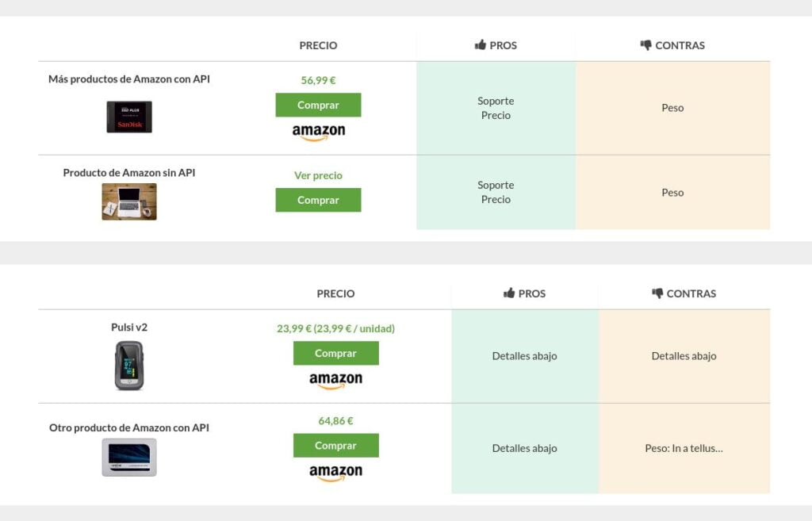Open the 23,99 € per unidad price link

[335, 328]
